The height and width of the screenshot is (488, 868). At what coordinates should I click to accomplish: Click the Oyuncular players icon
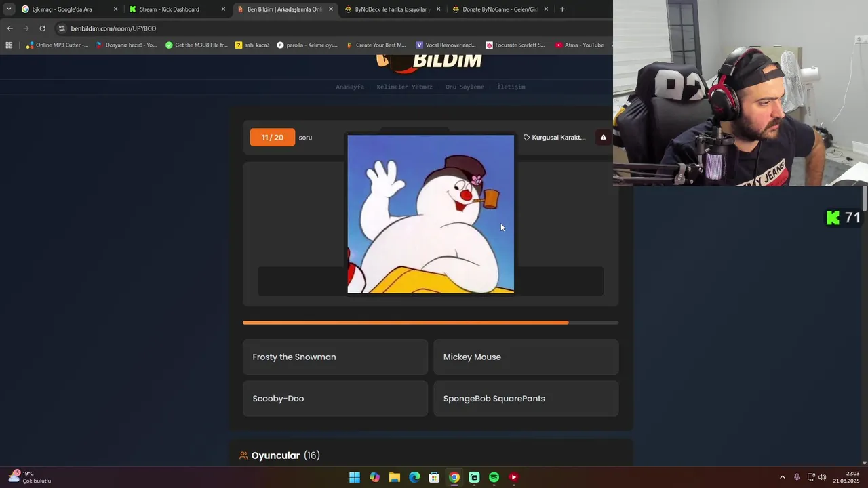pyautogui.click(x=243, y=455)
